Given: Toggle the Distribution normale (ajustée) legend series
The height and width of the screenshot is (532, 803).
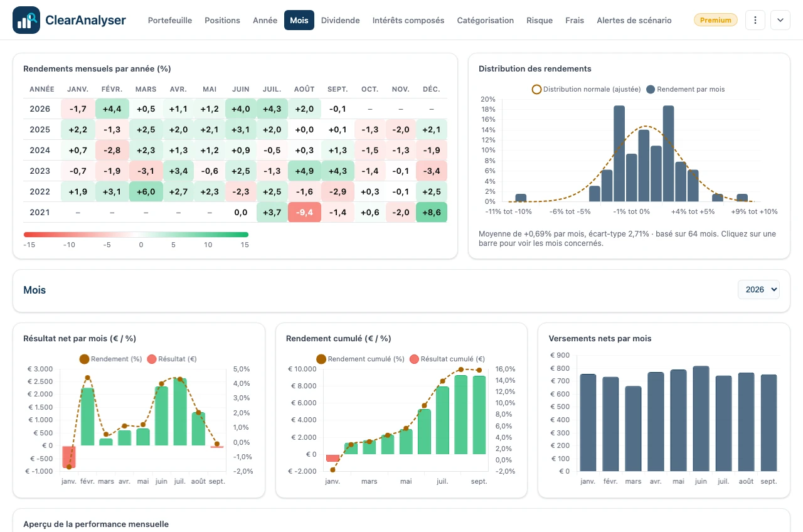Looking at the screenshot, I should [586, 89].
